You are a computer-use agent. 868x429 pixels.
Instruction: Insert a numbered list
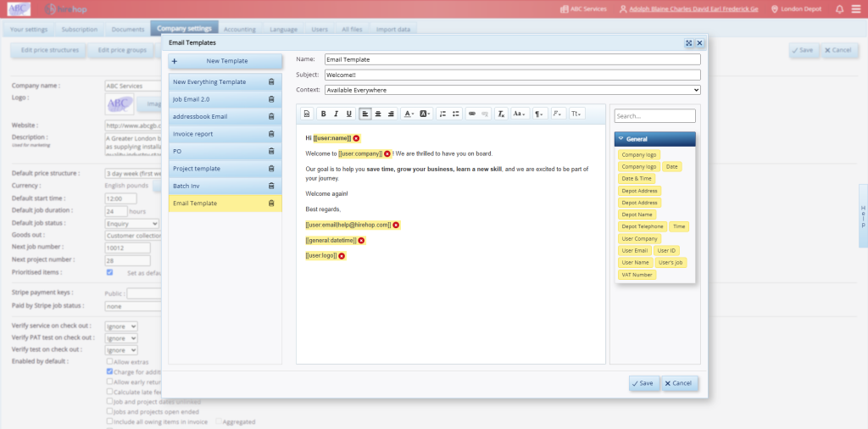(442, 114)
